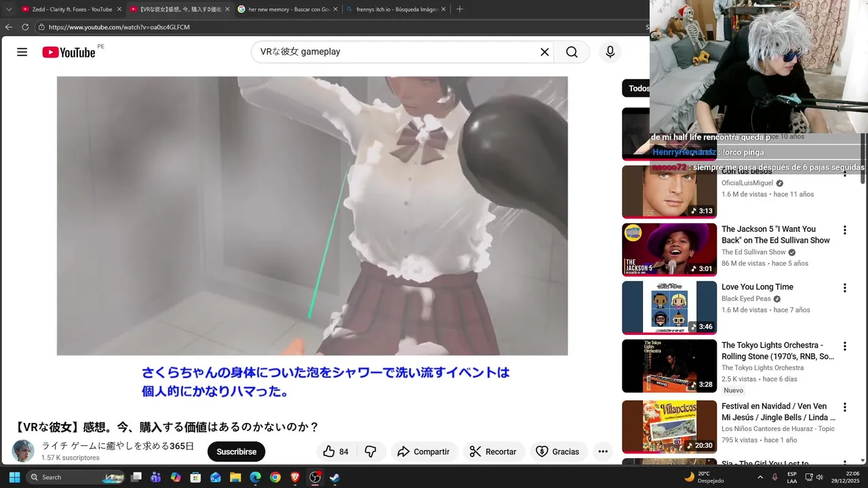Show hidden system tray icons
The width and height of the screenshot is (868, 488).
(759, 477)
